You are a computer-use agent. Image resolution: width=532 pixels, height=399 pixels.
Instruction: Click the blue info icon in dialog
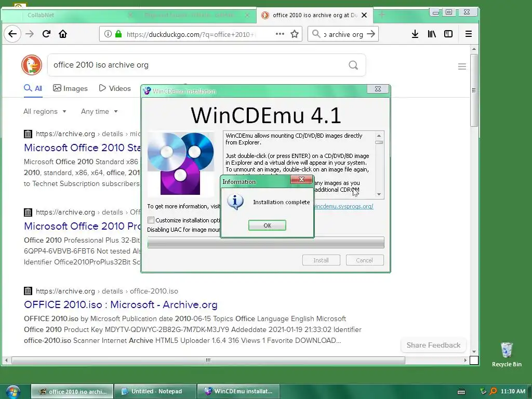[x=235, y=202]
